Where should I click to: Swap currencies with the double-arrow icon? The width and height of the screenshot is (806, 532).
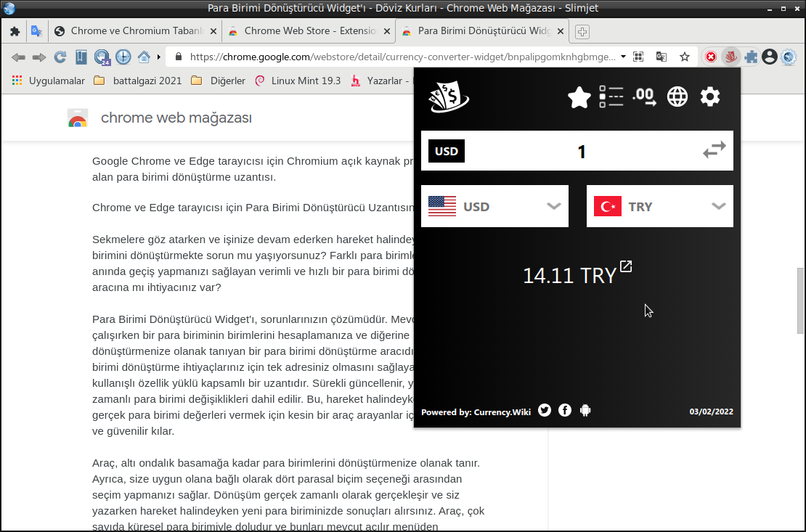[x=715, y=150]
